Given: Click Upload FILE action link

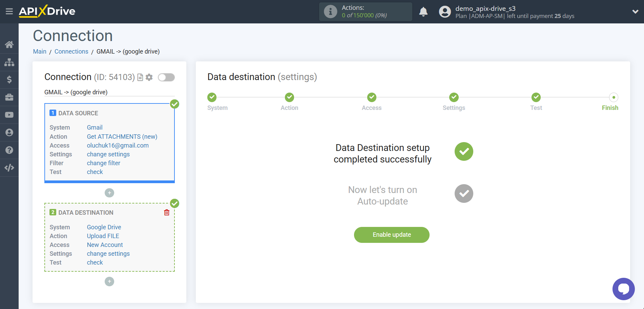Looking at the screenshot, I should pyautogui.click(x=103, y=236).
